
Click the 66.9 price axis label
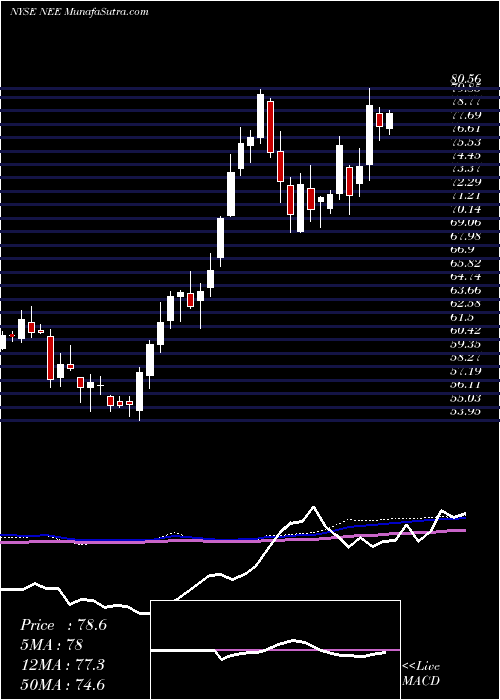coord(462,250)
